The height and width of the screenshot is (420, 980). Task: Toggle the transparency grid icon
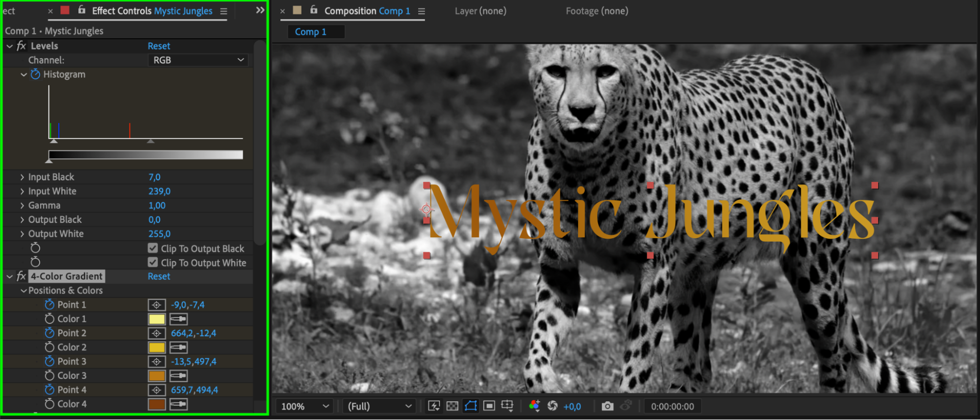(x=452, y=406)
